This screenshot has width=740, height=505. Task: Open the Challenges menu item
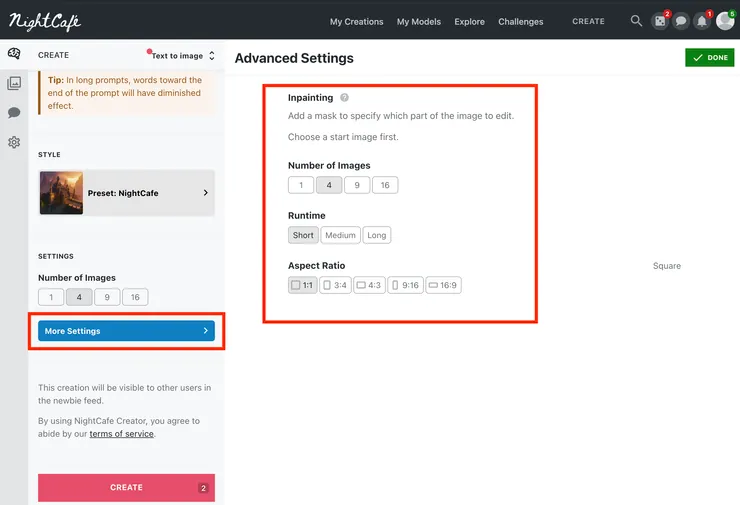click(521, 21)
